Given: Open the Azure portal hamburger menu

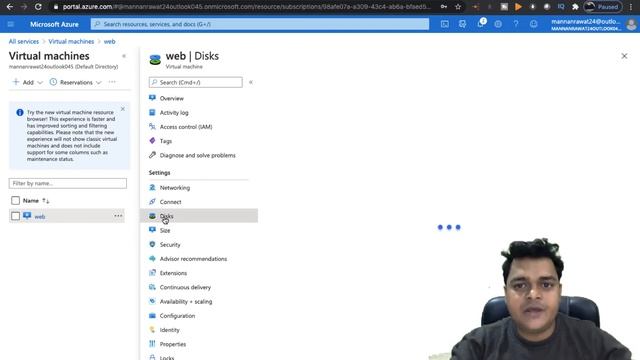Looking at the screenshot, I should [11, 24].
